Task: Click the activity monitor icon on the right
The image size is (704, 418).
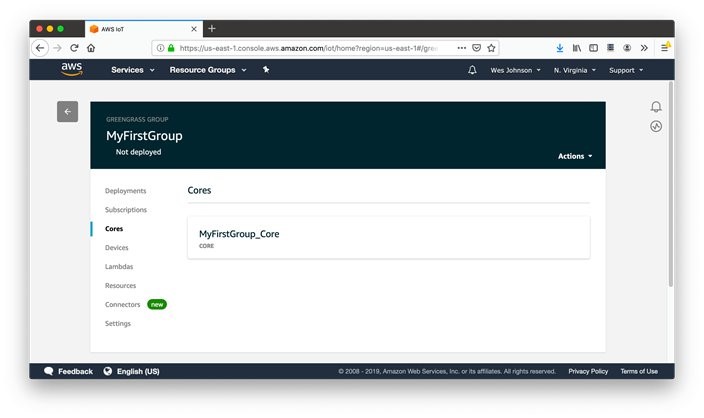Action: point(656,127)
